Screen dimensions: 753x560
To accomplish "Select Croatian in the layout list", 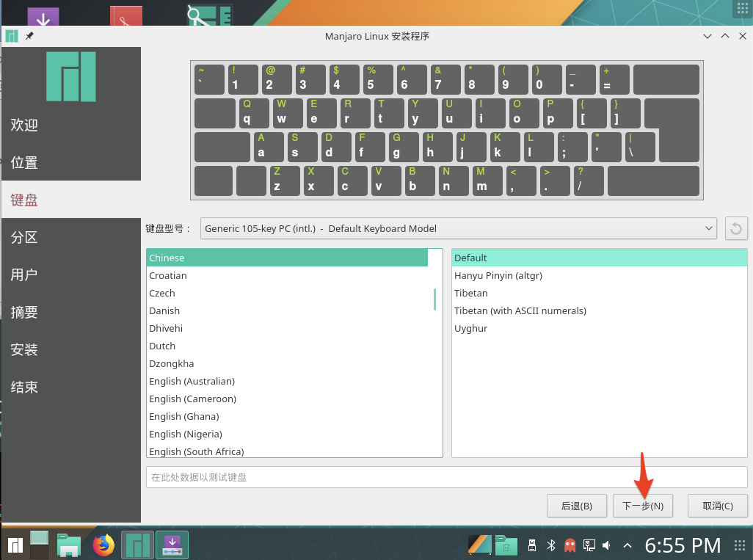I will [287, 276].
